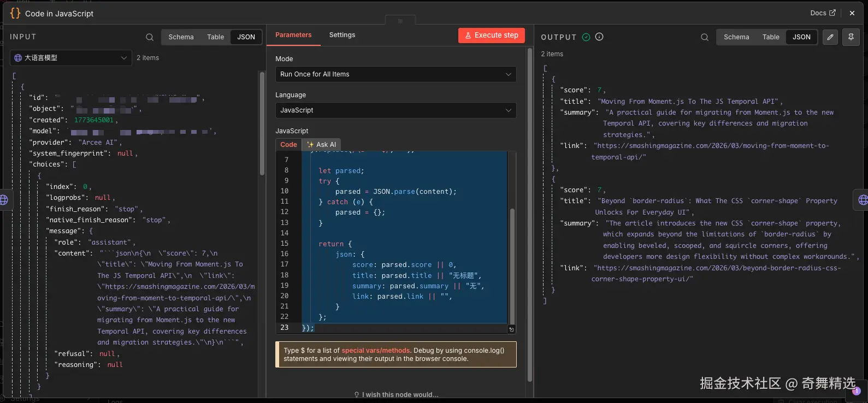The image size is (868, 403).
Task: Click the 'special vars/methods' link
Action: click(375, 351)
